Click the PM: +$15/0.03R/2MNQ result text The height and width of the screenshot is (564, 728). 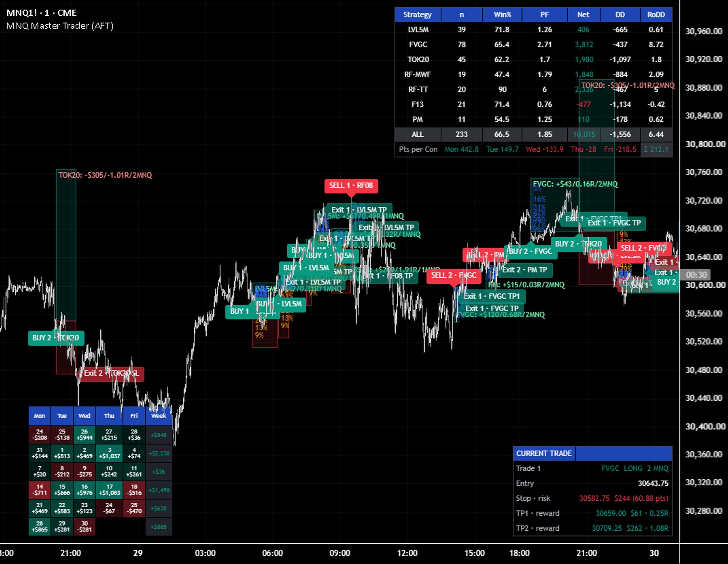coord(526,285)
